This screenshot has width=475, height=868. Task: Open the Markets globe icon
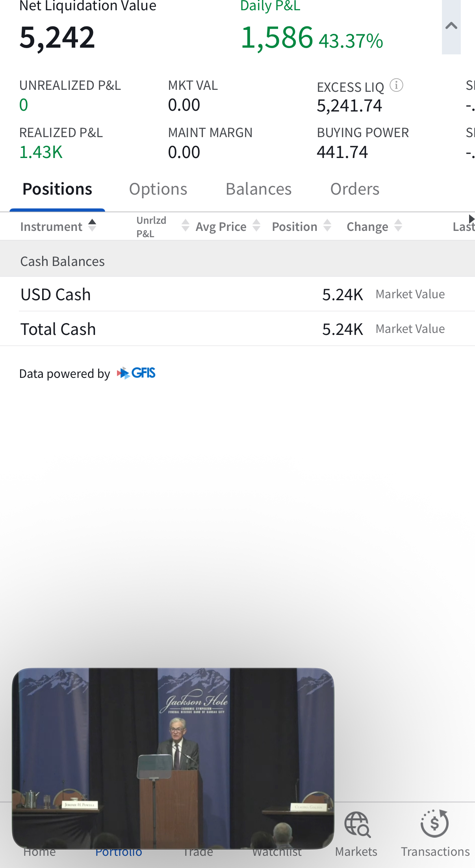[x=357, y=824]
